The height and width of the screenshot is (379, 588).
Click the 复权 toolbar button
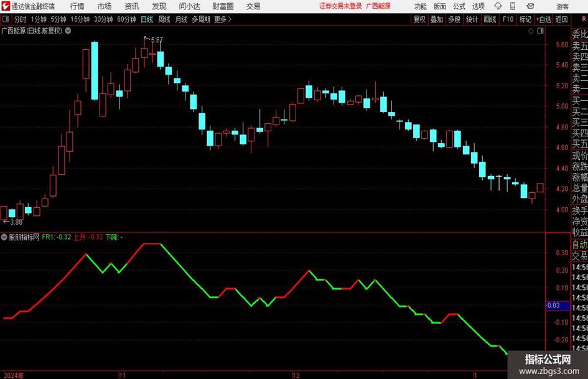click(x=419, y=19)
